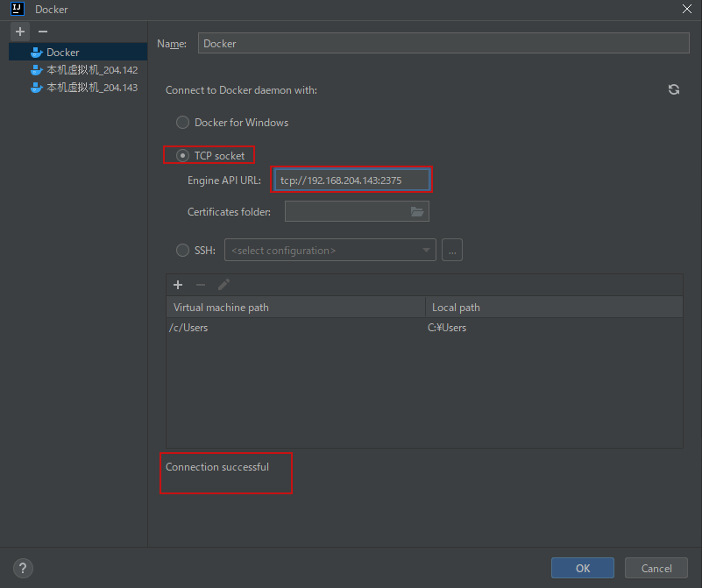Select TCP socket radio button
The height and width of the screenshot is (588, 702).
(x=182, y=156)
